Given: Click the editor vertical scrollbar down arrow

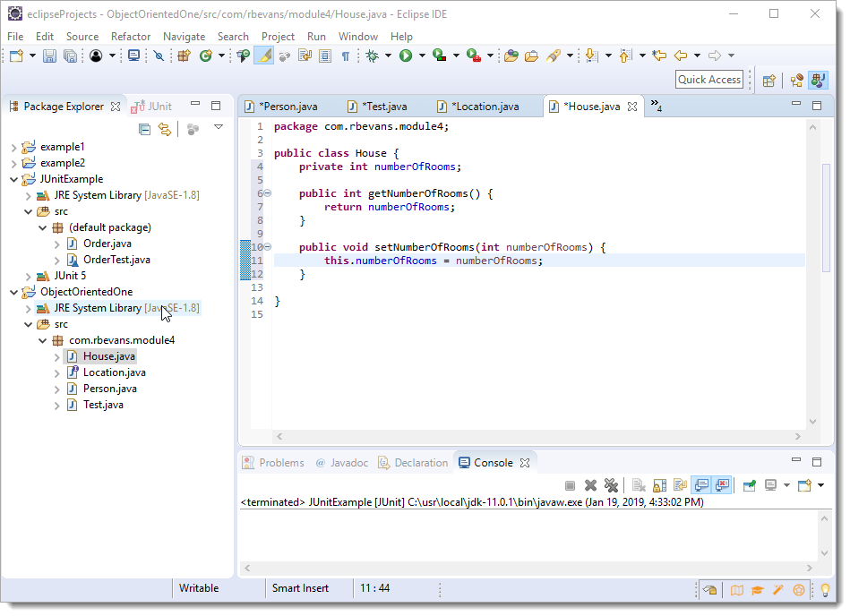Looking at the screenshot, I should tap(812, 422).
